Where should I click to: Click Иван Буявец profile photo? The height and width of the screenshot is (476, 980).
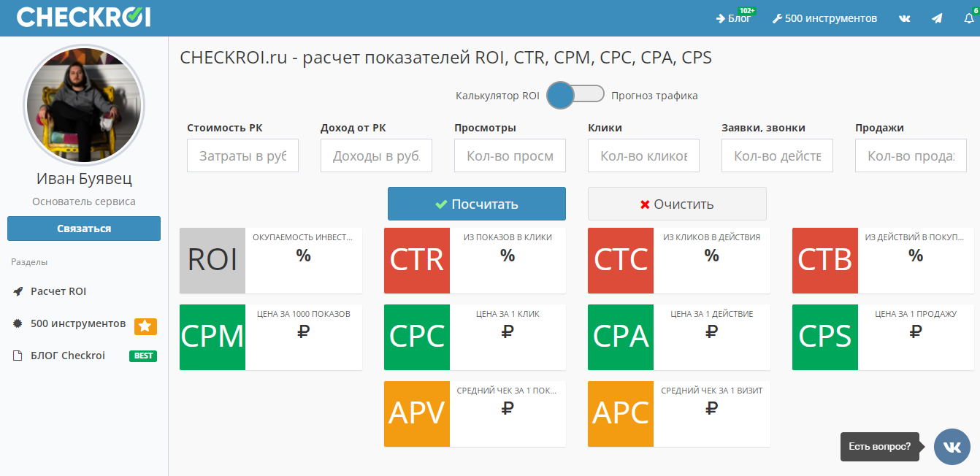point(84,105)
